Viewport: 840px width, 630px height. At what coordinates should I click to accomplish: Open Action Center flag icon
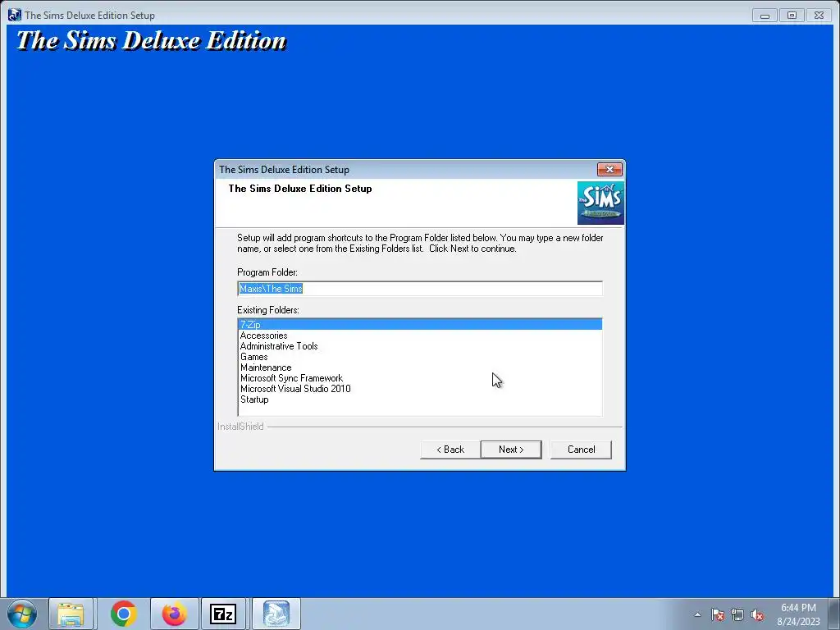[x=717, y=614]
